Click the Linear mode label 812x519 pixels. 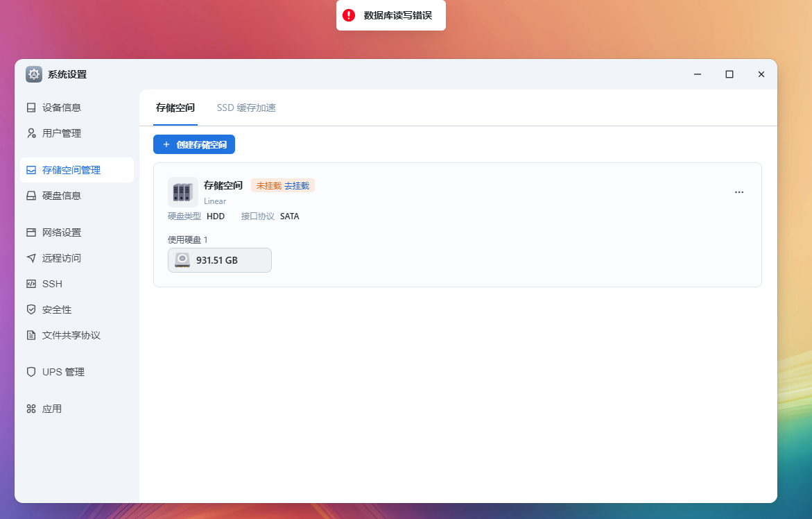(x=215, y=201)
